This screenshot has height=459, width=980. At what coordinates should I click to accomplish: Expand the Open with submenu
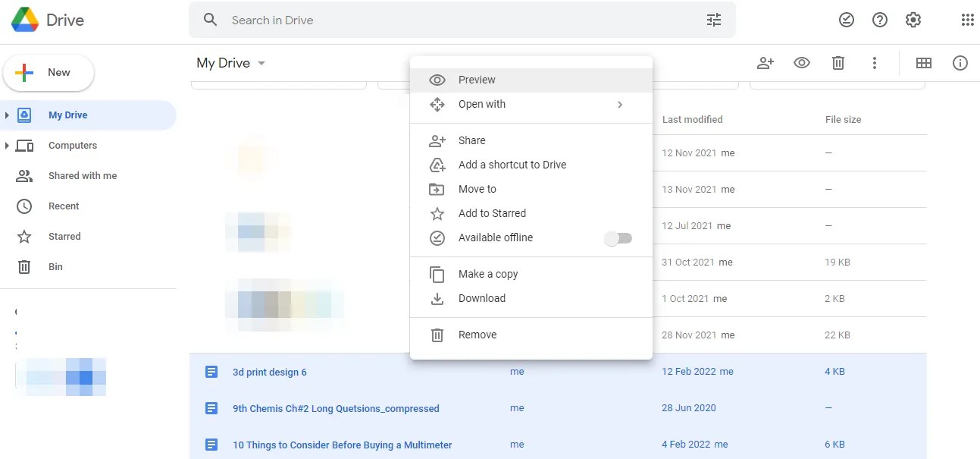pos(483,104)
